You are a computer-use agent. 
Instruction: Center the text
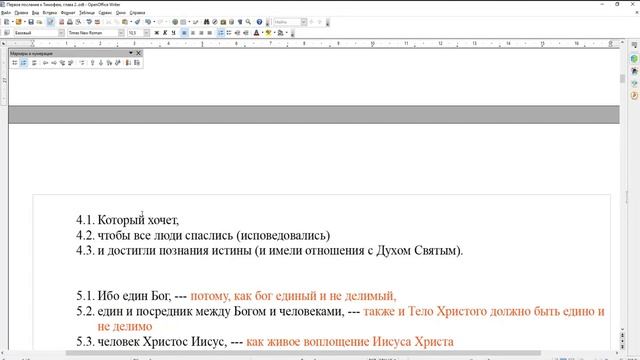coord(193,33)
